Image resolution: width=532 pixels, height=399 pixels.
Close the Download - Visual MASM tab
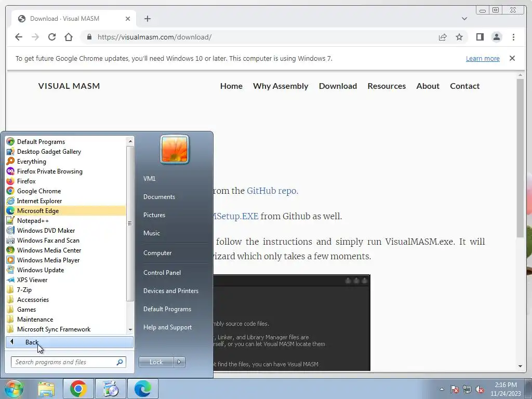point(128,19)
